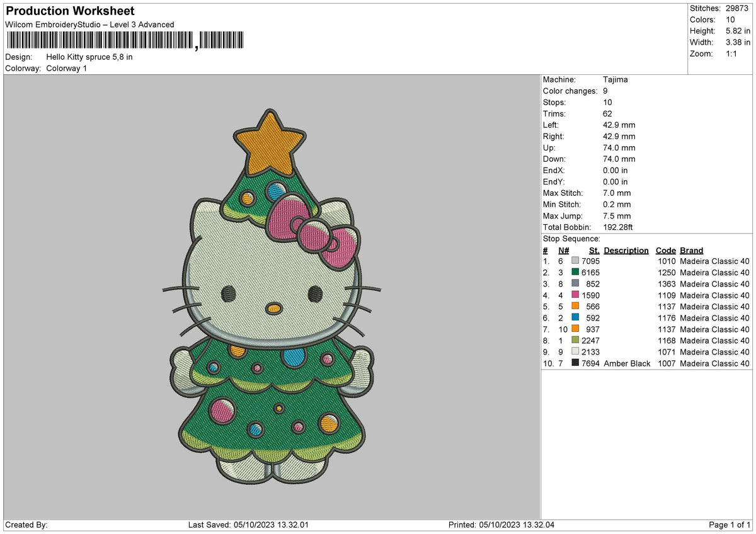The image size is (756, 534).
Task: Click the Printed timestamp 13.32.04
Action: tap(538, 525)
